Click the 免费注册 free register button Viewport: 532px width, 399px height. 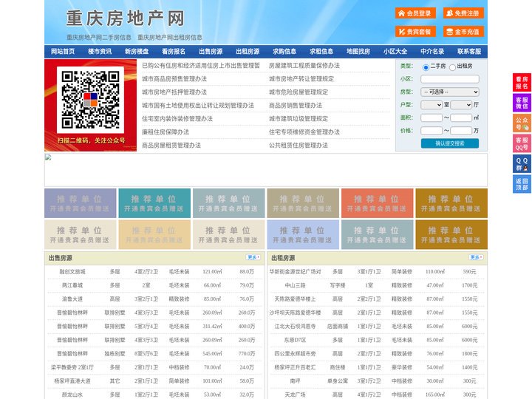pyautogui.click(x=463, y=13)
